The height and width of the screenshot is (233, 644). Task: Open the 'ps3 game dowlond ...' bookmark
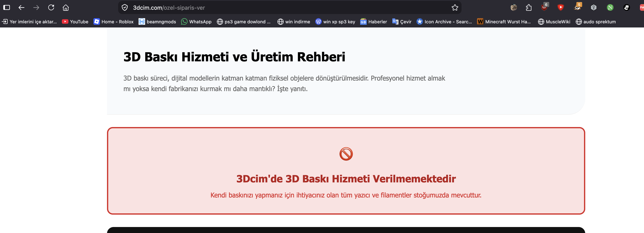pyautogui.click(x=244, y=22)
